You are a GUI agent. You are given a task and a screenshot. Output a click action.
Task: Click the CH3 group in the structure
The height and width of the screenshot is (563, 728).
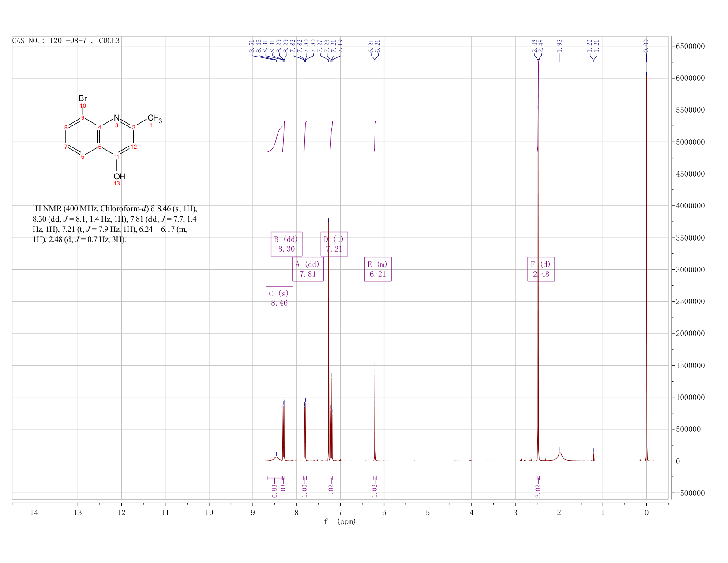click(x=154, y=118)
